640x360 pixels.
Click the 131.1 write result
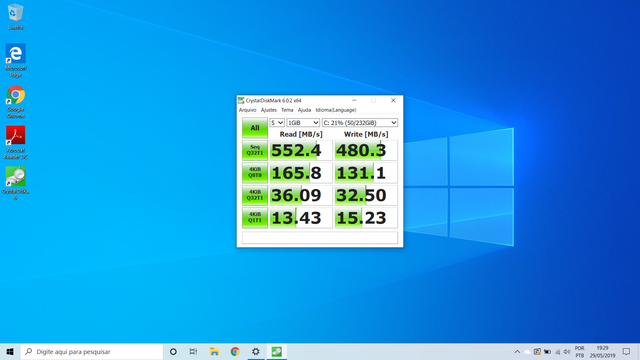366,173
